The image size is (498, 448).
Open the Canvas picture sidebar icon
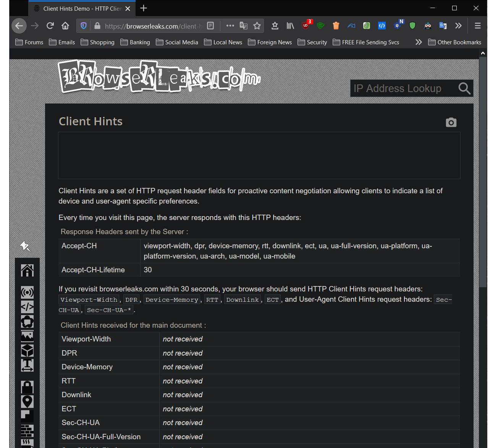tap(27, 336)
